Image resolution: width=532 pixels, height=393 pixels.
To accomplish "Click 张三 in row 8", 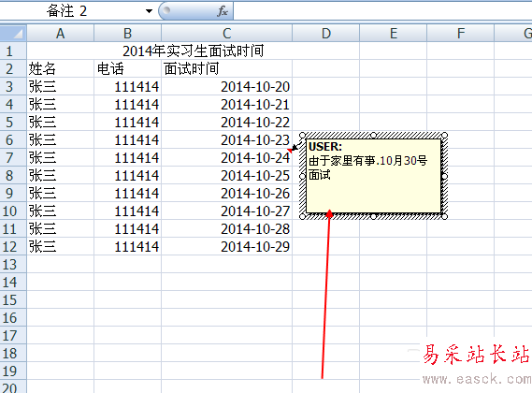I will (61, 175).
